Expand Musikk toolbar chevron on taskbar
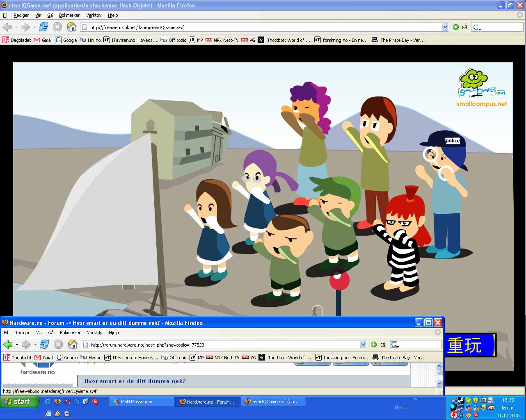The height and width of the screenshot is (420, 526). click(x=415, y=399)
